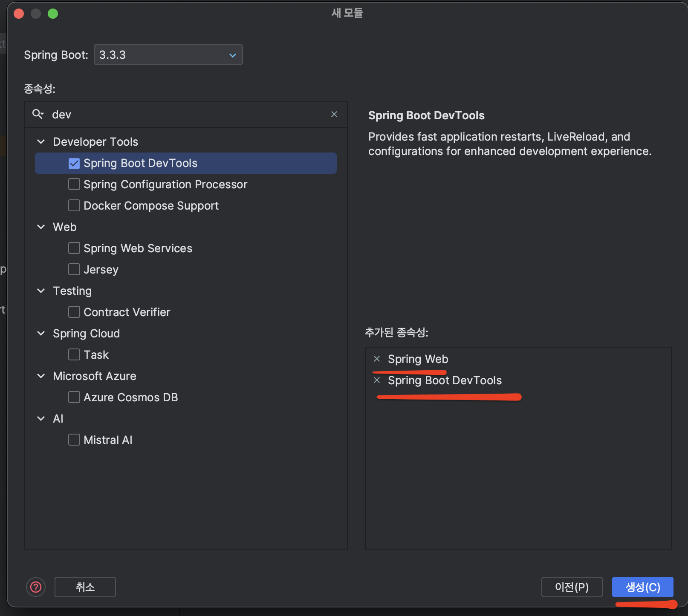Select Docker Compose Support row text
Screen dimensions: 688x616
tap(151, 206)
